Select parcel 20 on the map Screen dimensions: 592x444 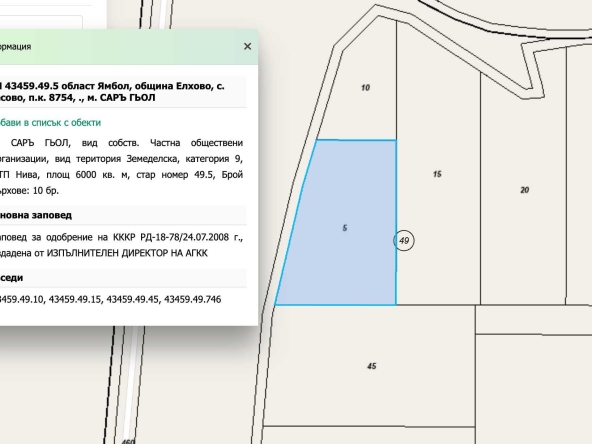click(x=524, y=190)
